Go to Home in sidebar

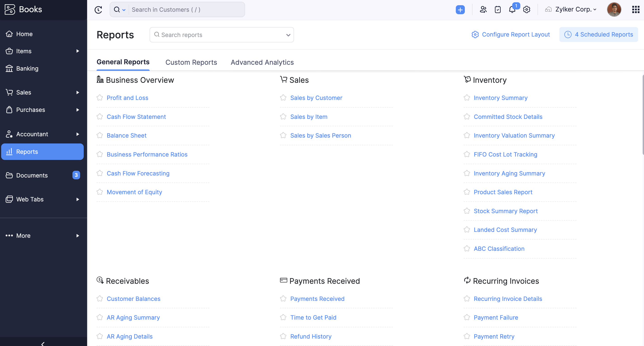(24, 34)
